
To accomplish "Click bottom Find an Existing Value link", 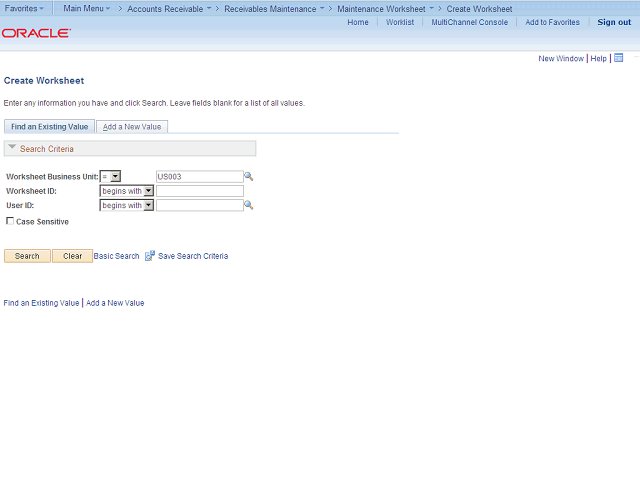I will click(41, 303).
